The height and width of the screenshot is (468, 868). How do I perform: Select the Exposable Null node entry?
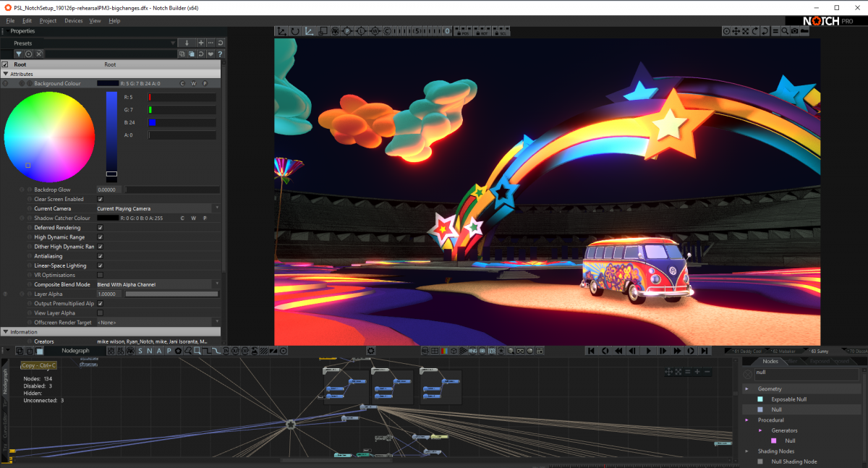pyautogui.click(x=788, y=399)
